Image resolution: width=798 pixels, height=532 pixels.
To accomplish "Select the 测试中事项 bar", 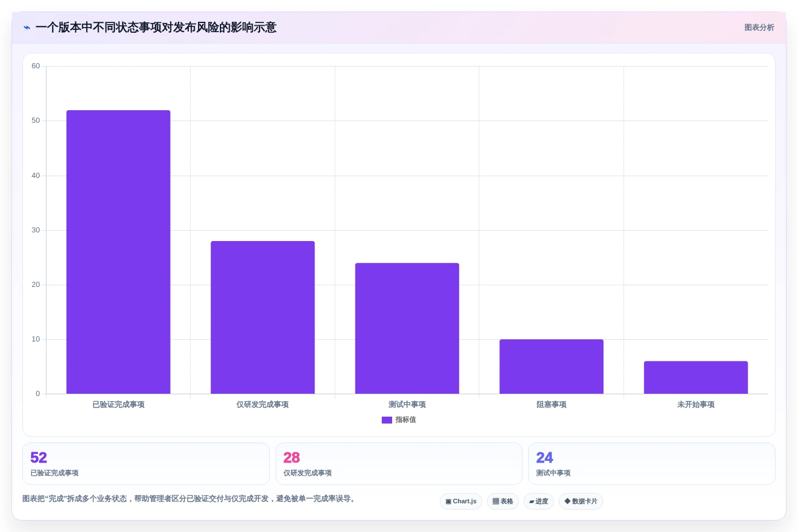I will [407, 328].
